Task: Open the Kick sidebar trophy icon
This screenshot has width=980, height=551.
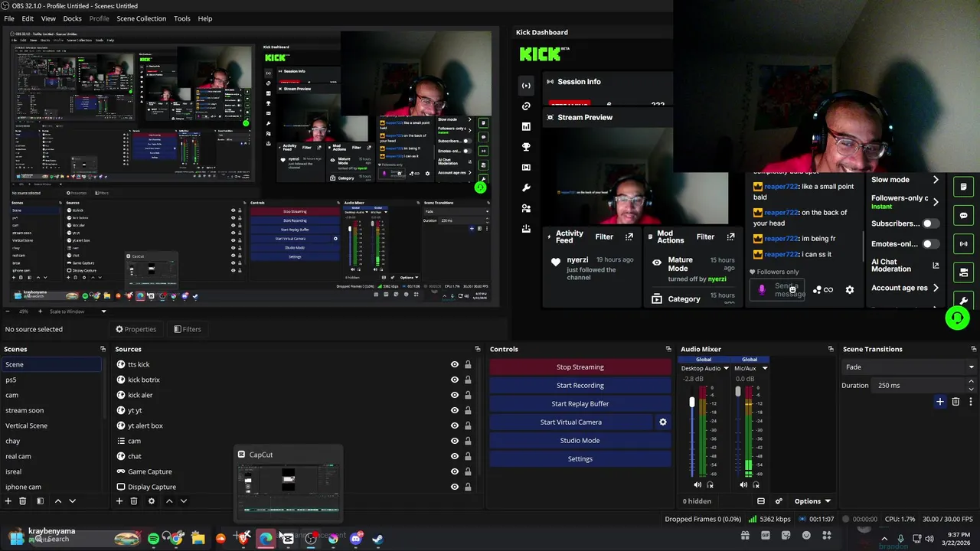Action: click(x=526, y=147)
